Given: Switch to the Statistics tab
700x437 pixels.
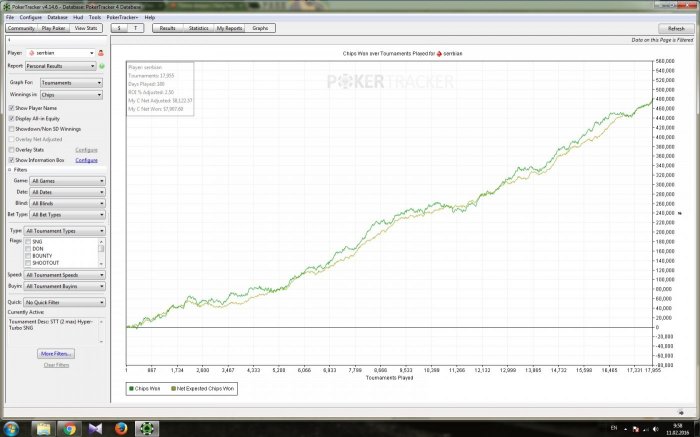Looking at the screenshot, I should [198, 29].
